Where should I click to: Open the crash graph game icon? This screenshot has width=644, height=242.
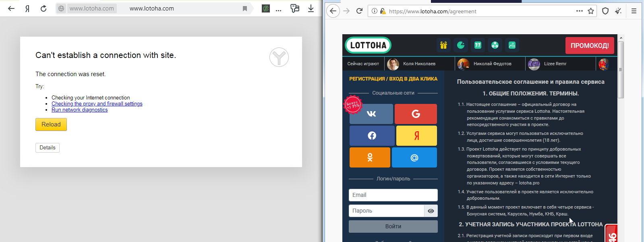(512, 45)
